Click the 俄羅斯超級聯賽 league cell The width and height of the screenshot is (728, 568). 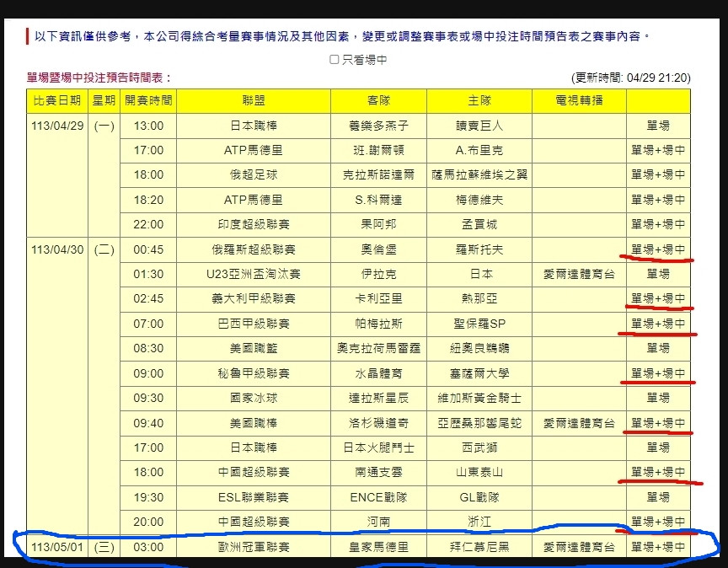click(254, 249)
